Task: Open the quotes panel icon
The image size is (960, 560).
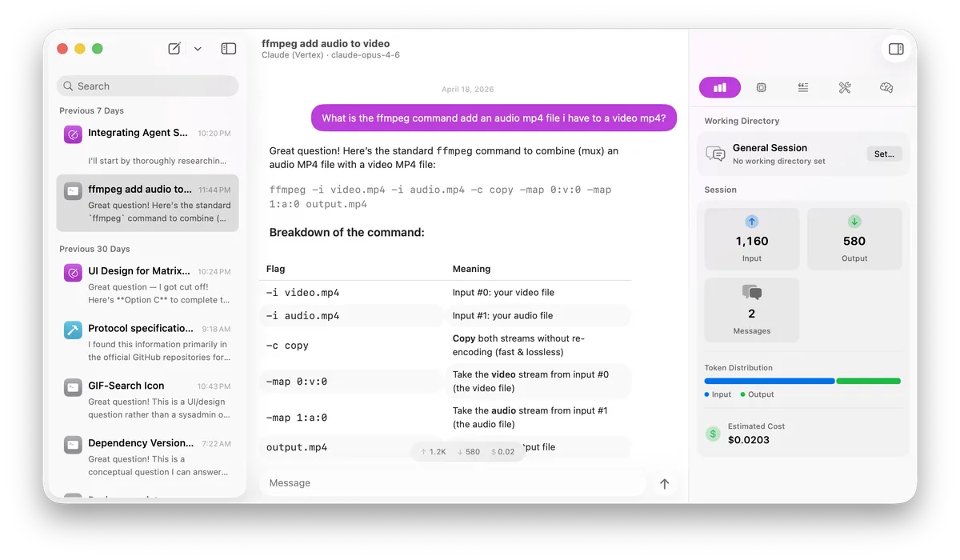Action: click(803, 87)
